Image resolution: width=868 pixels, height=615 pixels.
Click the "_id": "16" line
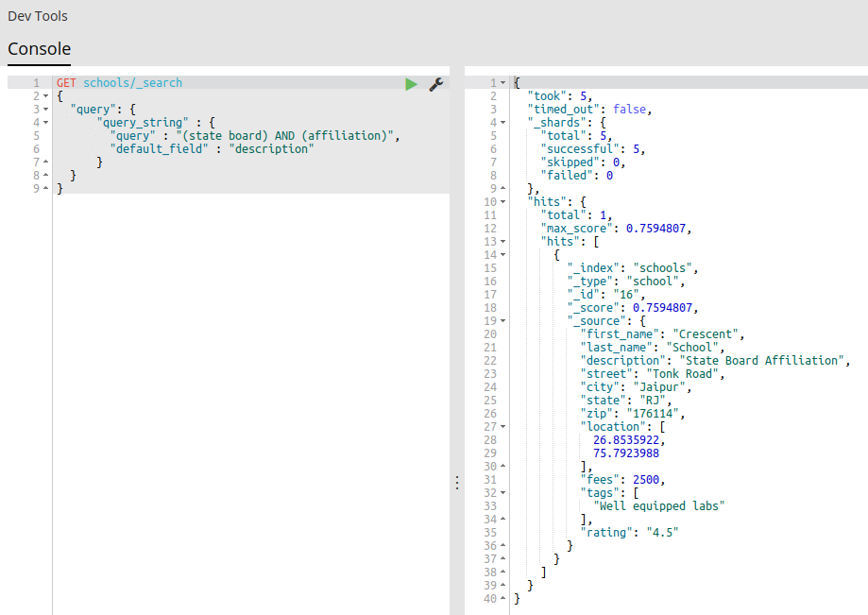pos(606,295)
